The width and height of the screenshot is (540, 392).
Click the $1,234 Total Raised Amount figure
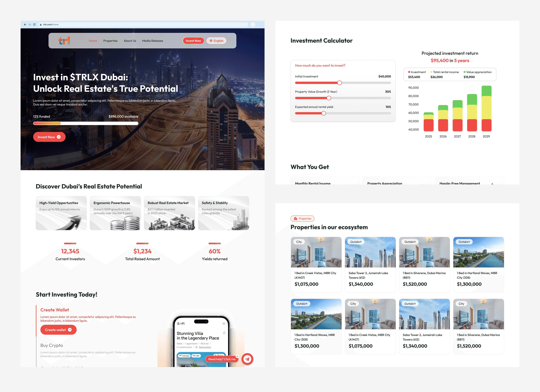[142, 251]
